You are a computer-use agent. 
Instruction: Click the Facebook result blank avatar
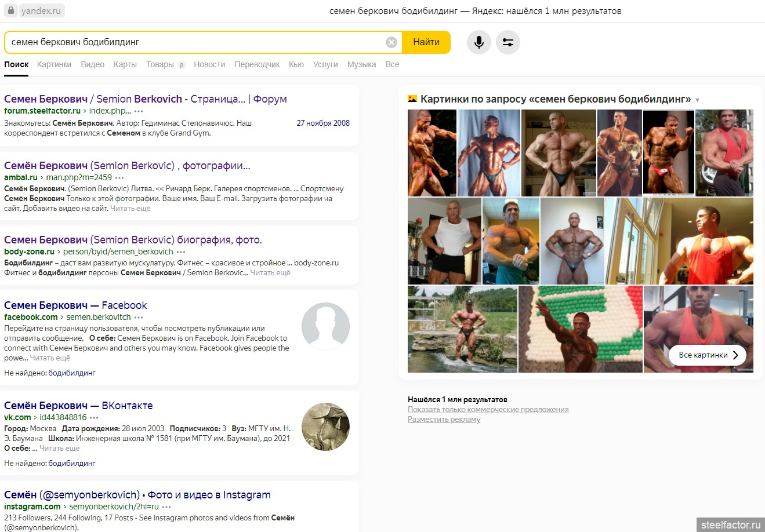point(325,326)
